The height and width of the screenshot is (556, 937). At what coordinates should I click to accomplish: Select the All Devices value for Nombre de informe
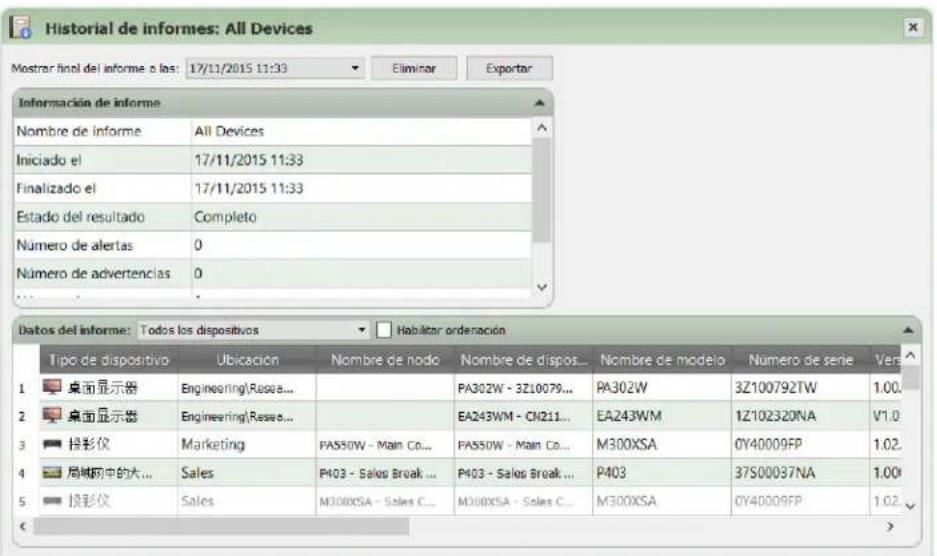(x=229, y=132)
